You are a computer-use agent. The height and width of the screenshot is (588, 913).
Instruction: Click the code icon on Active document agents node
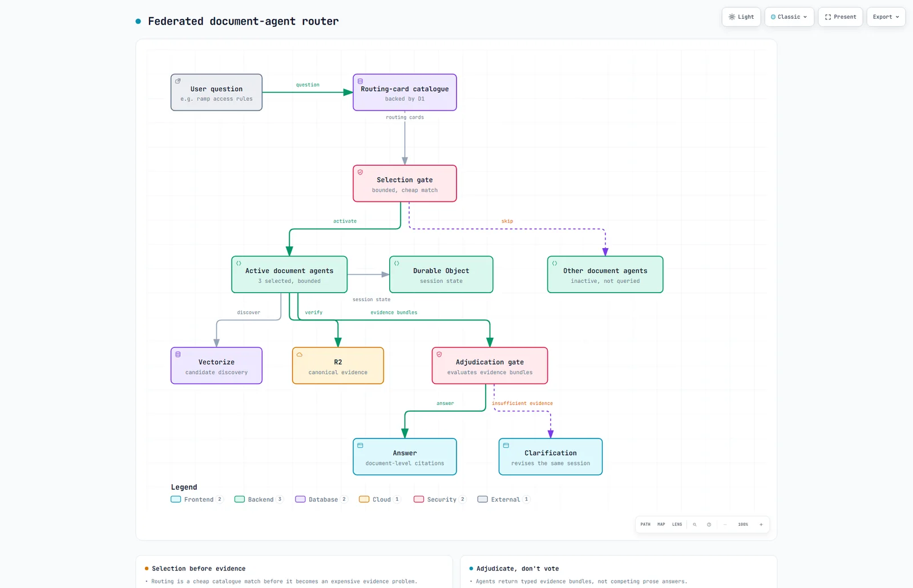239,263
